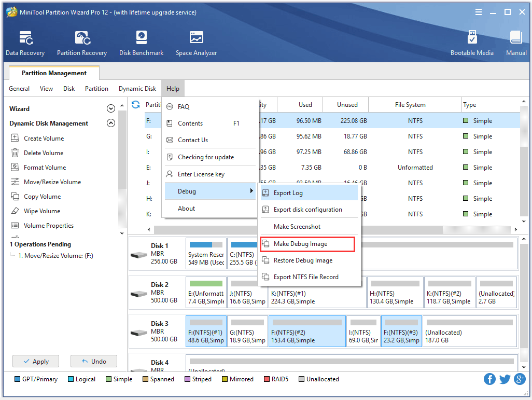Screen dimensions: 532x400
Task: Click Wipe Volume in sidebar
Action: click(x=42, y=211)
